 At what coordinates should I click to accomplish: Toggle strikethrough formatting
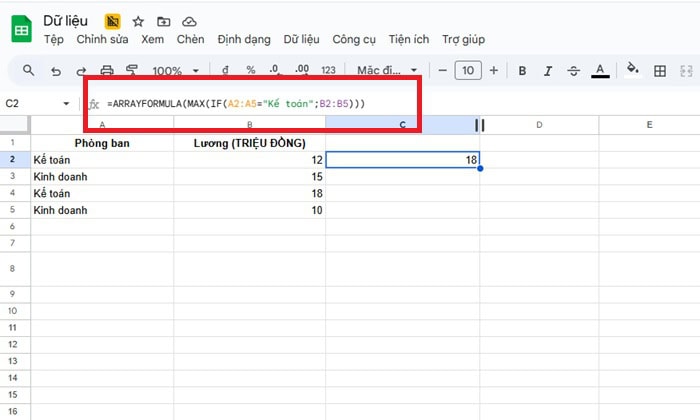[x=572, y=71]
